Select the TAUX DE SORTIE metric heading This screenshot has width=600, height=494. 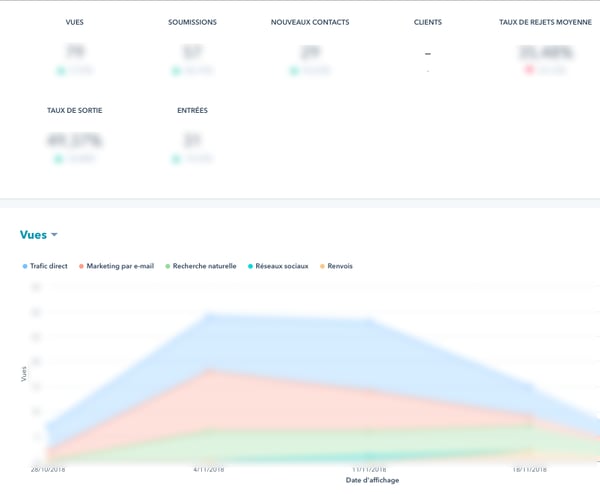(75, 110)
